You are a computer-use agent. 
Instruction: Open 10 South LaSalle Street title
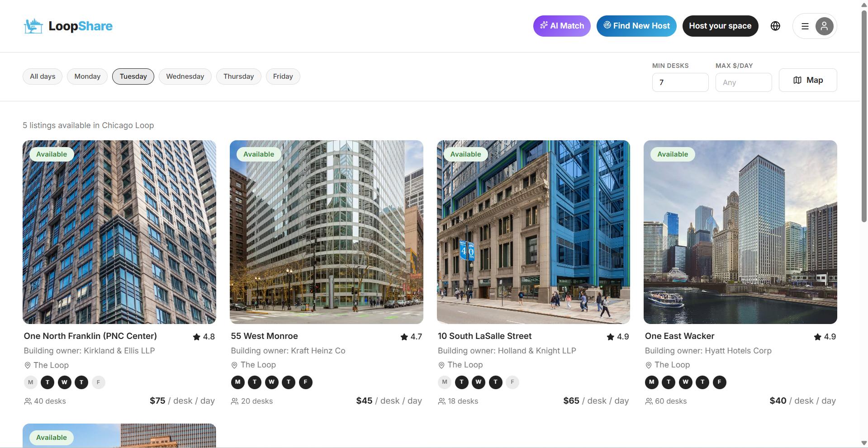pos(484,336)
